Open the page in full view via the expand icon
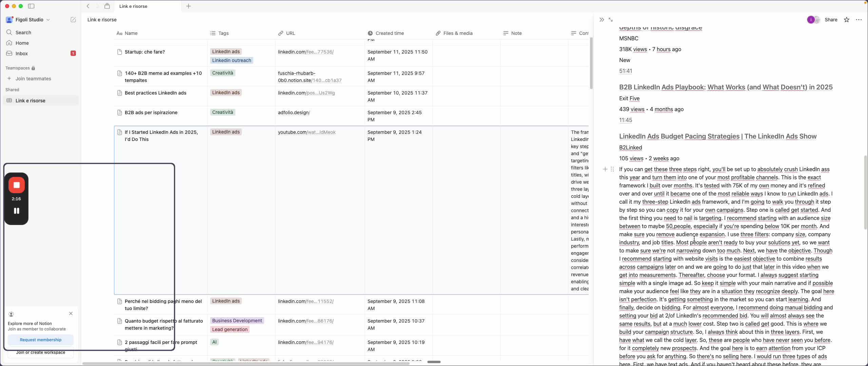 click(611, 20)
